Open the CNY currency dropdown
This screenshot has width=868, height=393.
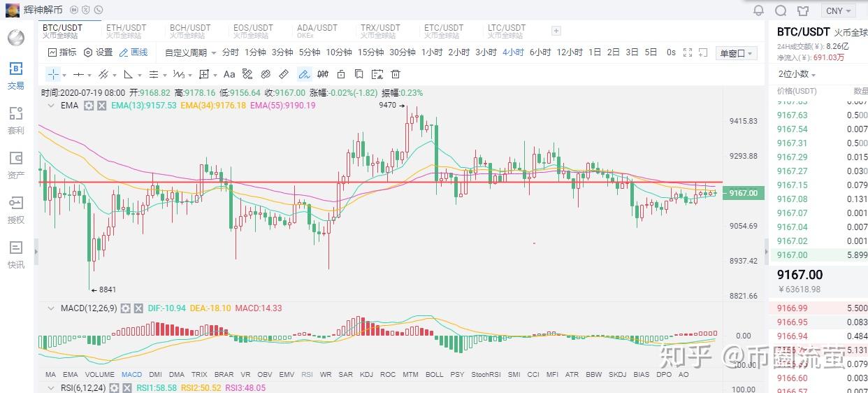click(838, 10)
